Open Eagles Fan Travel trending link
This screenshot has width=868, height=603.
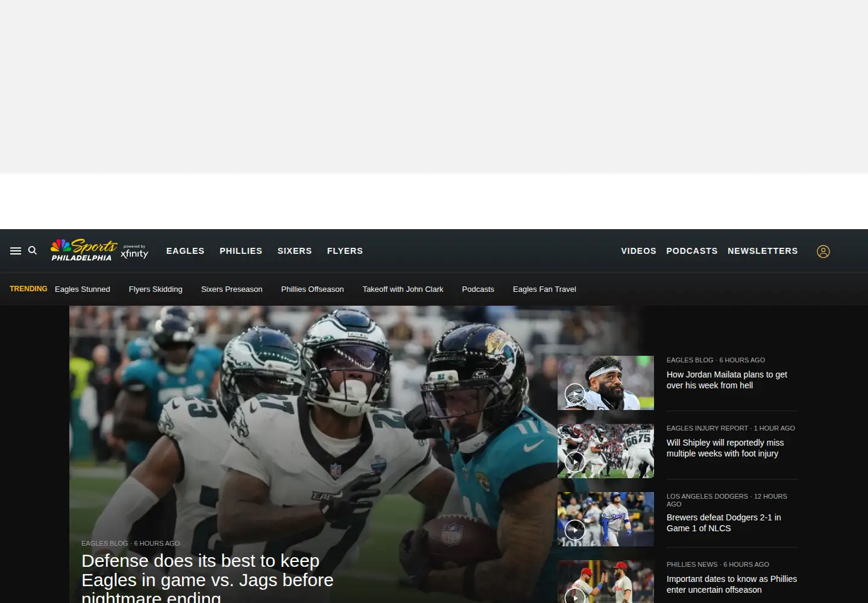tap(544, 289)
